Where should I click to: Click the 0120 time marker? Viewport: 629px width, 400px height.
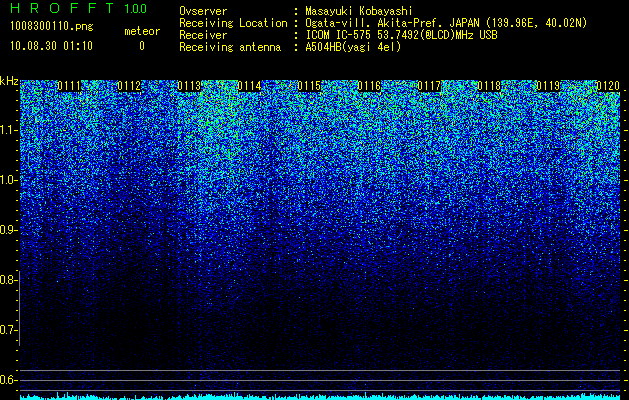point(608,86)
